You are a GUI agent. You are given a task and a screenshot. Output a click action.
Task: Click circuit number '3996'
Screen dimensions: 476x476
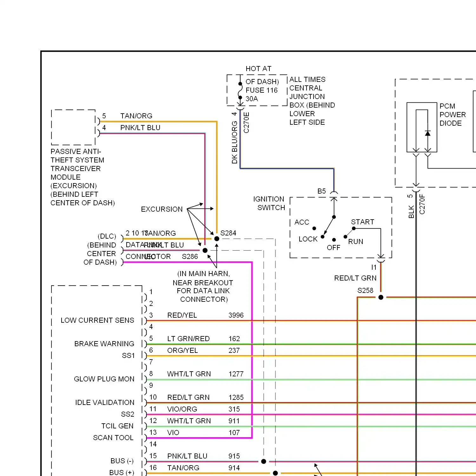[x=236, y=315]
